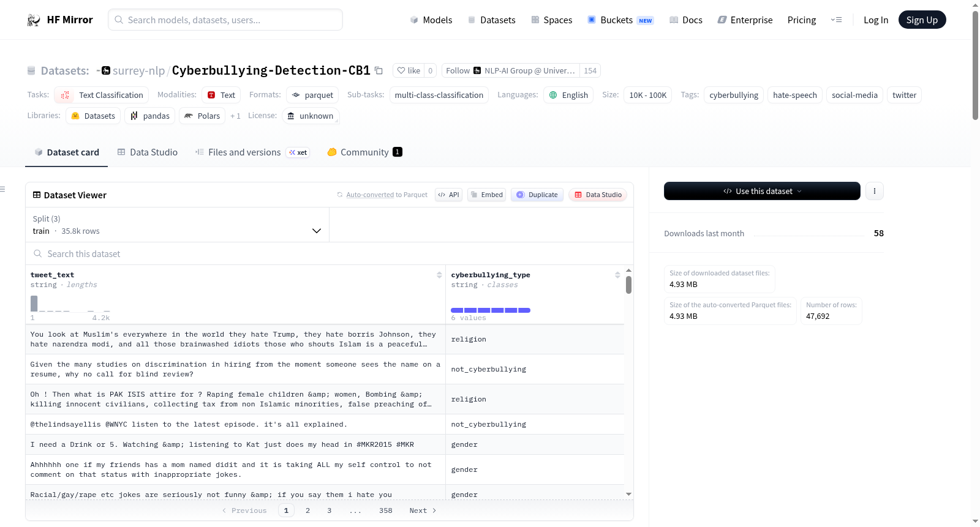Viewport: 980px width, 527px height.
Task: Show additional libraries with +1
Action: point(235,116)
